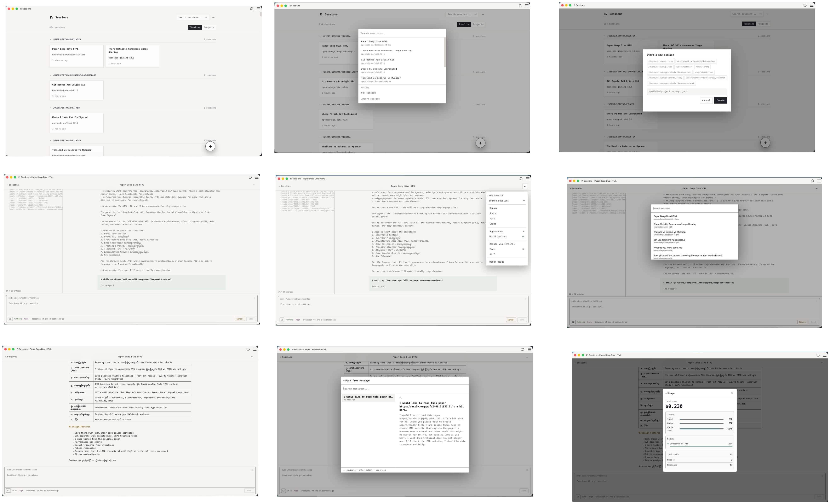Screen dimensions: 830x504
Task: Collapse the /USERS/SETKYAR/MILKTEA group with 2 sessions, undimmed list
Action: [51, 39]
